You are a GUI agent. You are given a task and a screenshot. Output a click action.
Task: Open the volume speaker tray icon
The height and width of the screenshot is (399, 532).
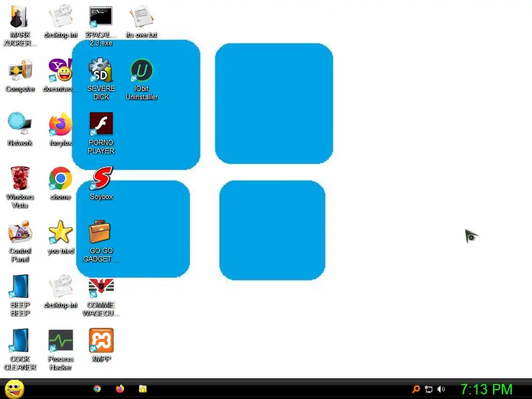(441, 389)
